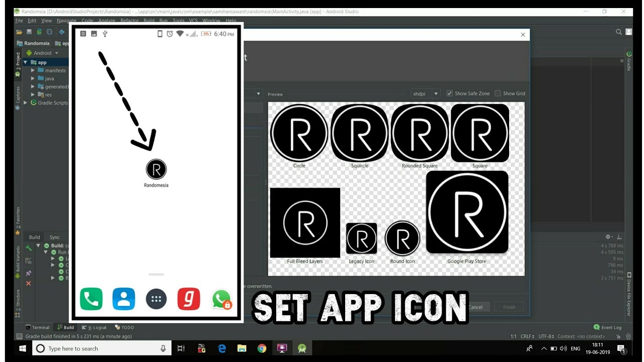The image size is (644, 362).
Task: Click the volume icon in system tray
Action: 563,348
